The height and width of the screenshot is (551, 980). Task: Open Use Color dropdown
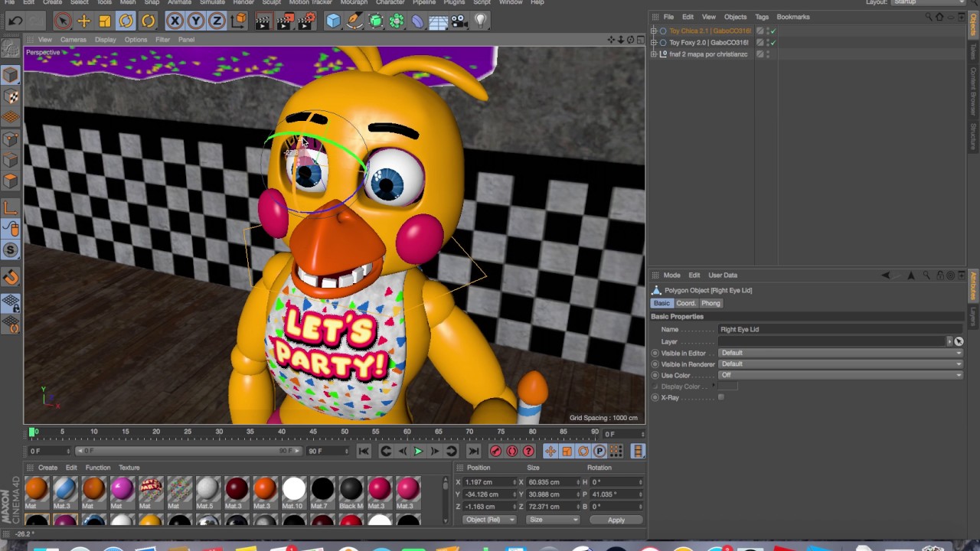(840, 376)
